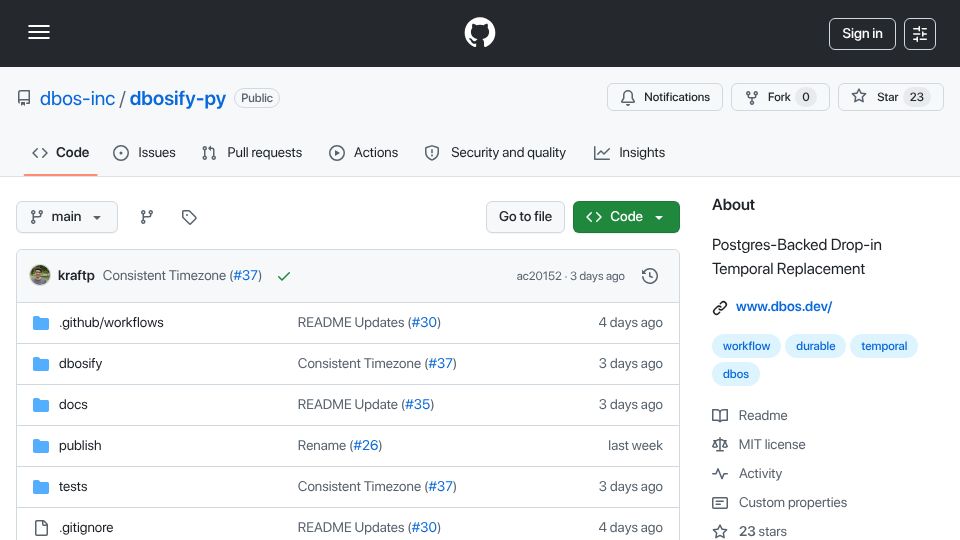960x540 pixels.
Task: Open the docs folder
Action: tap(73, 405)
